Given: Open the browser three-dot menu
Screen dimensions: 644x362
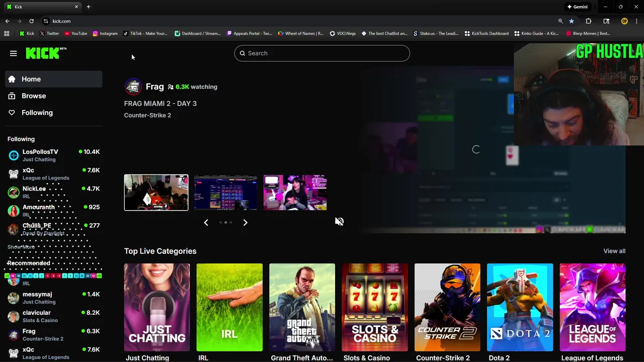Looking at the screenshot, I should [636, 21].
